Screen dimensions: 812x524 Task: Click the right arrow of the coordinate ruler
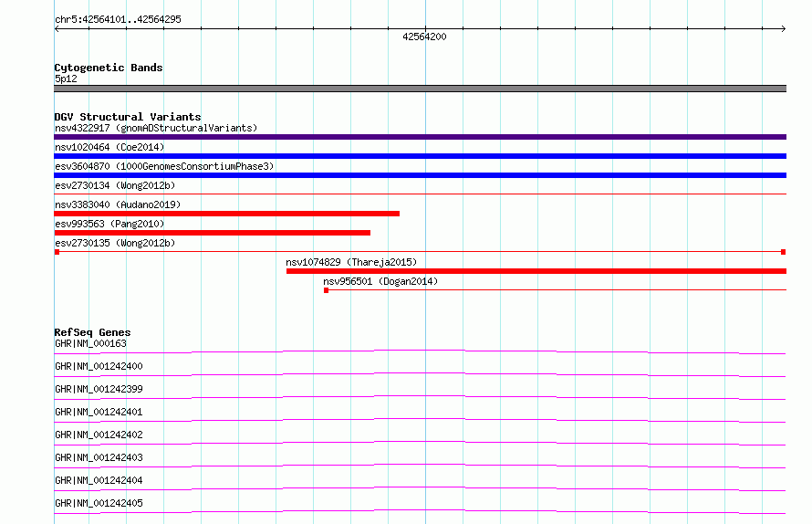coord(784,28)
